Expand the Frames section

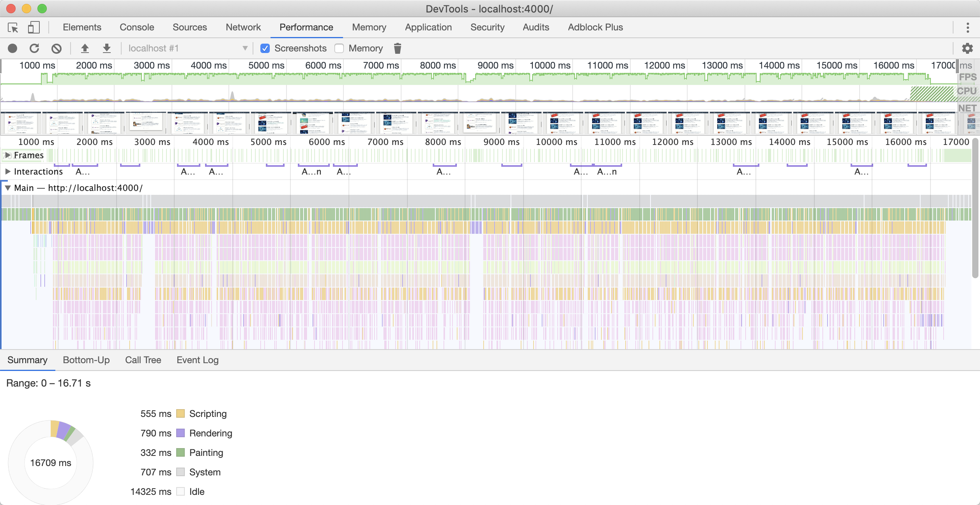pos(8,155)
